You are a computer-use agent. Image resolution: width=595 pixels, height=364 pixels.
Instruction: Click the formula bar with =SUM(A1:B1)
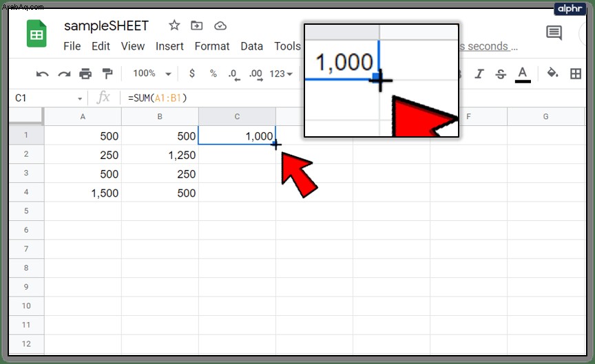[213, 98]
